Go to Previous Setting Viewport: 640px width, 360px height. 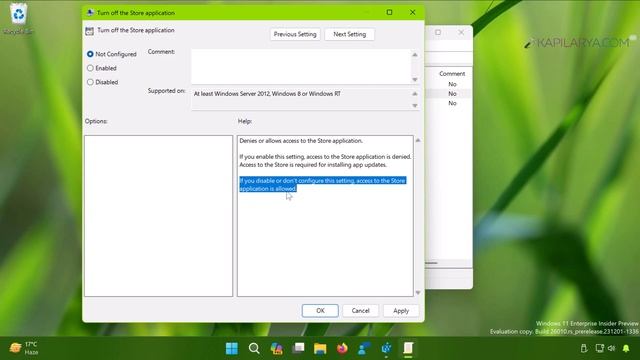295,34
